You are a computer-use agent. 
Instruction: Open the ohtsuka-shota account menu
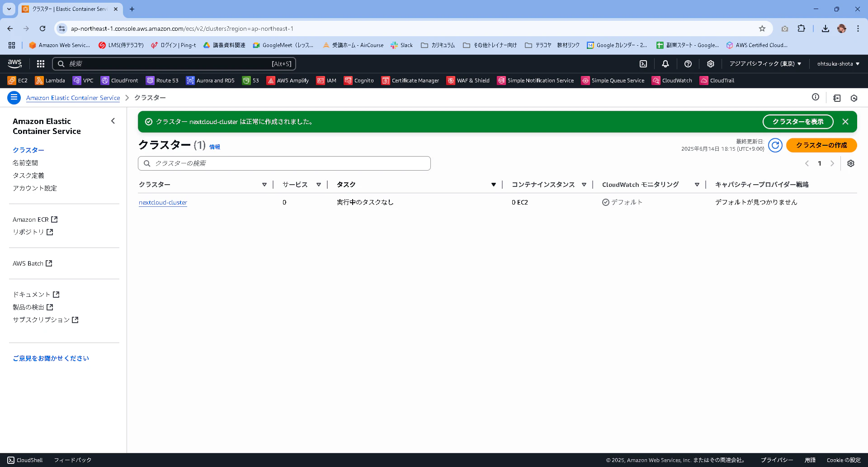click(838, 64)
